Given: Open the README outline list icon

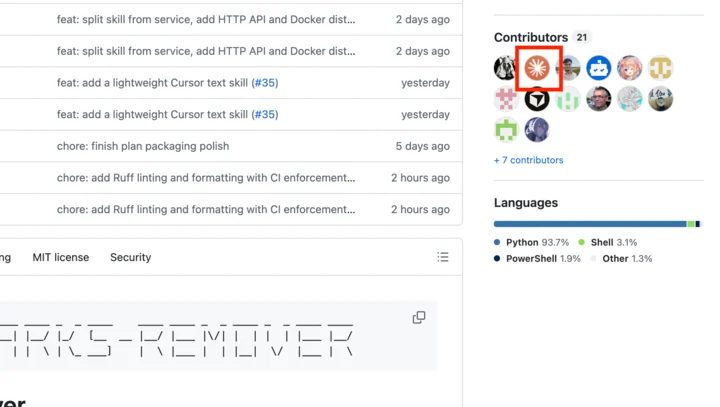Looking at the screenshot, I should [x=443, y=257].
